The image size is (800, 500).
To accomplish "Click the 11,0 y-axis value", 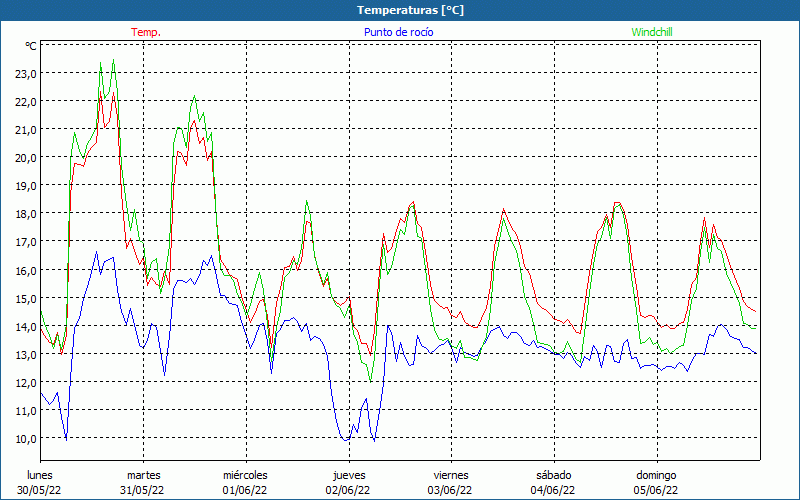I will 26,411.
